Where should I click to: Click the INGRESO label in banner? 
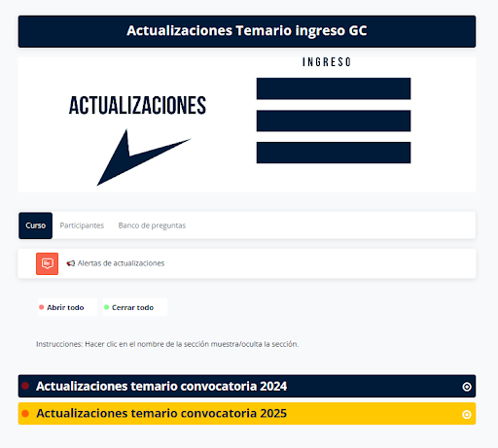[x=327, y=62]
